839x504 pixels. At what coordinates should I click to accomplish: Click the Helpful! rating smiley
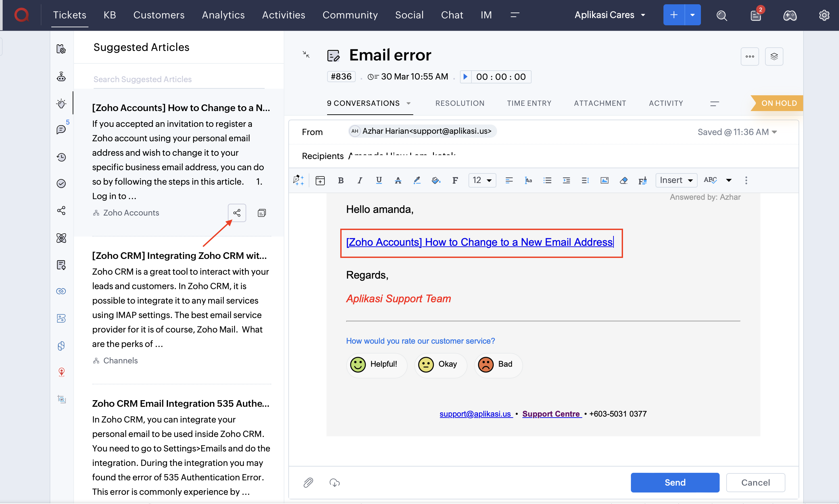[x=357, y=364]
